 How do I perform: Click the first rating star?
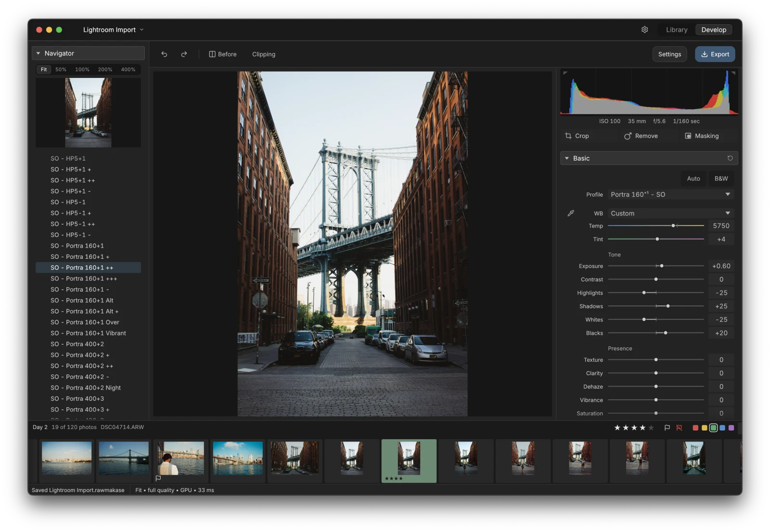tap(617, 428)
